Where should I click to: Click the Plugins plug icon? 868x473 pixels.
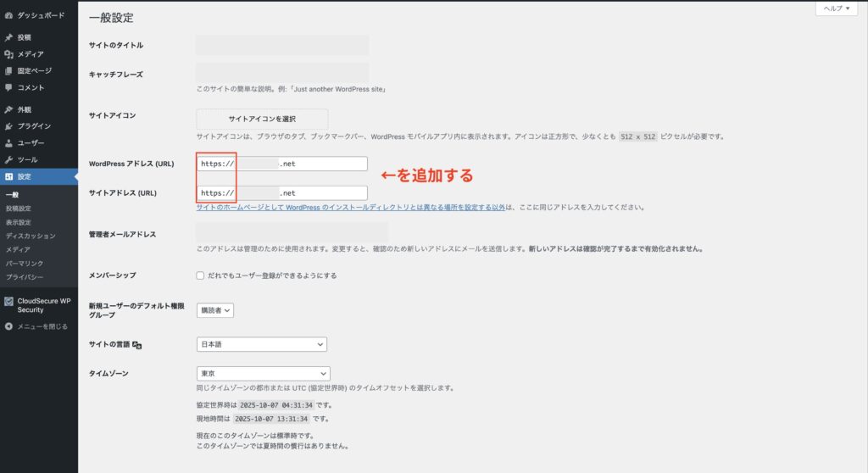point(8,126)
